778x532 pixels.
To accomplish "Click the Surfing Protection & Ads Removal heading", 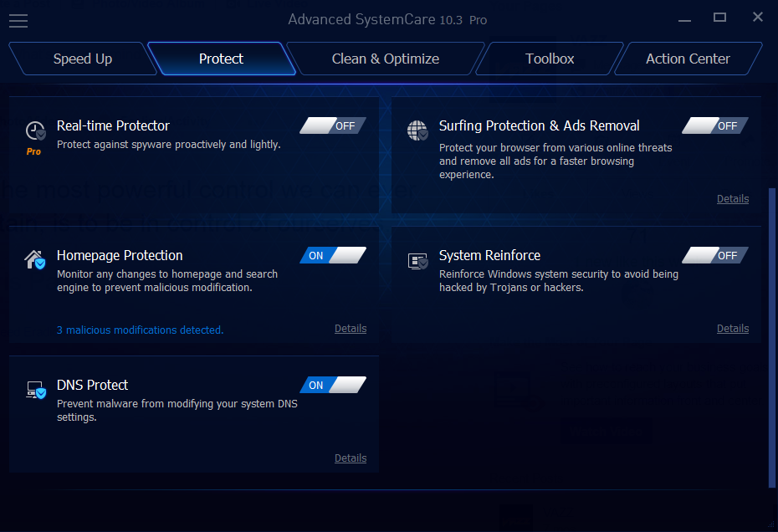I will click(x=540, y=125).
